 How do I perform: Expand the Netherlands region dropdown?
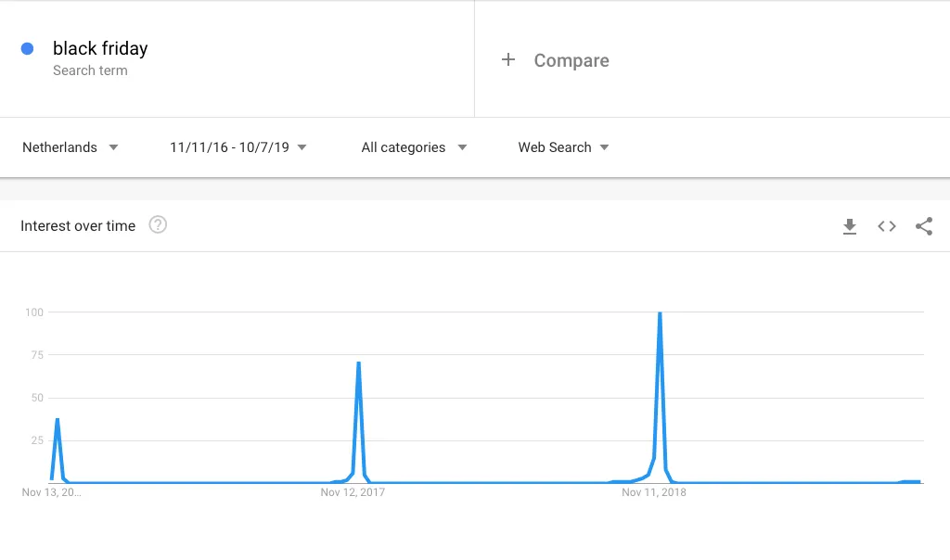tap(71, 147)
